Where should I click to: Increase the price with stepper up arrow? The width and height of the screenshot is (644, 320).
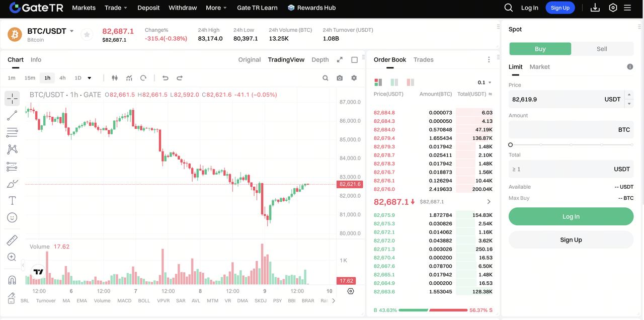coord(628,95)
